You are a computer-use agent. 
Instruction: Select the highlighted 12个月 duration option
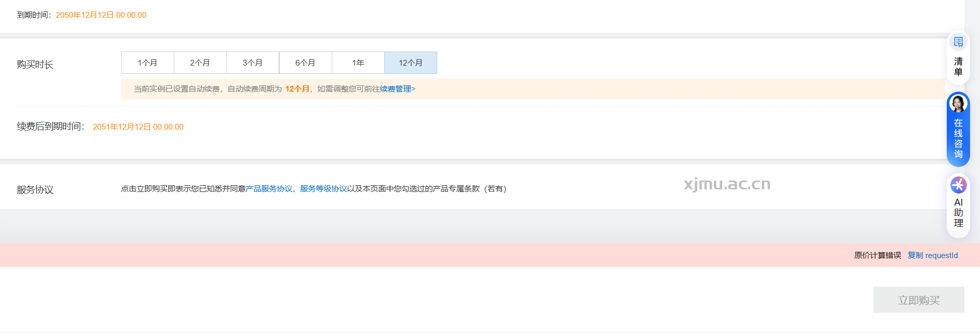410,63
